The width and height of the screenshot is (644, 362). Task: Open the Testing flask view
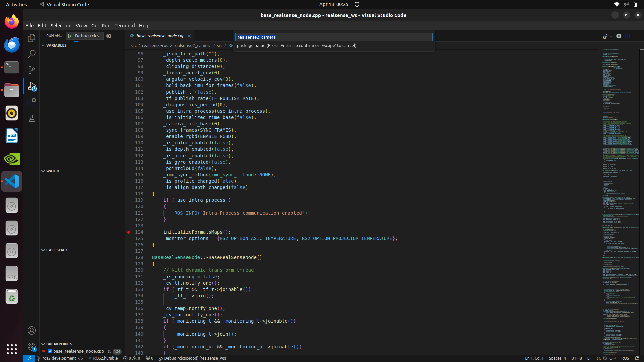pyautogui.click(x=32, y=118)
